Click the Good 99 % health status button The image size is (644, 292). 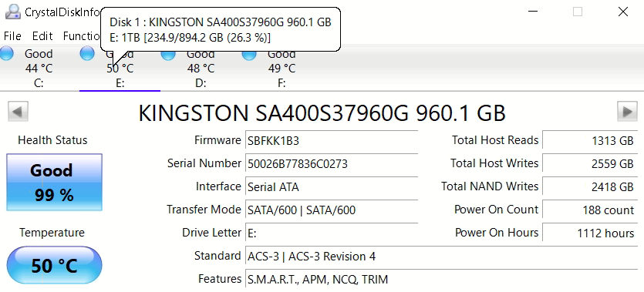(54, 182)
